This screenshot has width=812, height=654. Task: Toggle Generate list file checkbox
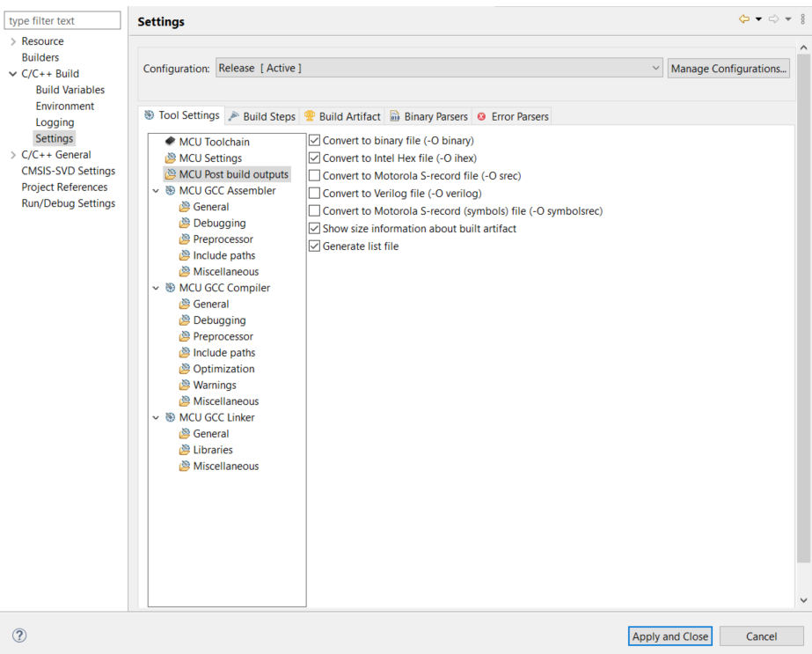click(314, 246)
